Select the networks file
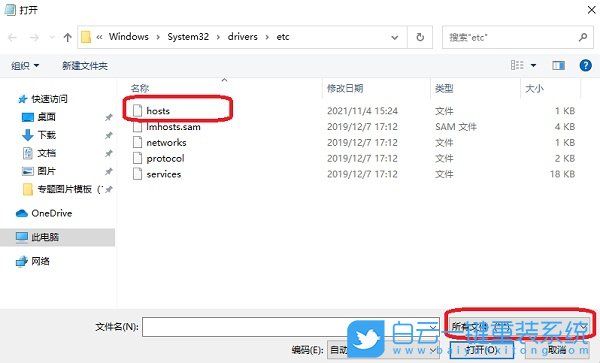 coord(166,143)
